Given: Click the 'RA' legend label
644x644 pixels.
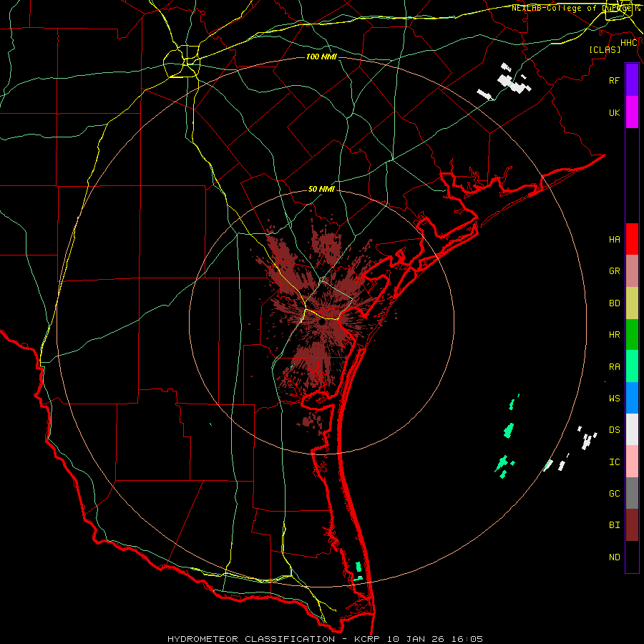Looking at the screenshot, I should tap(615, 367).
